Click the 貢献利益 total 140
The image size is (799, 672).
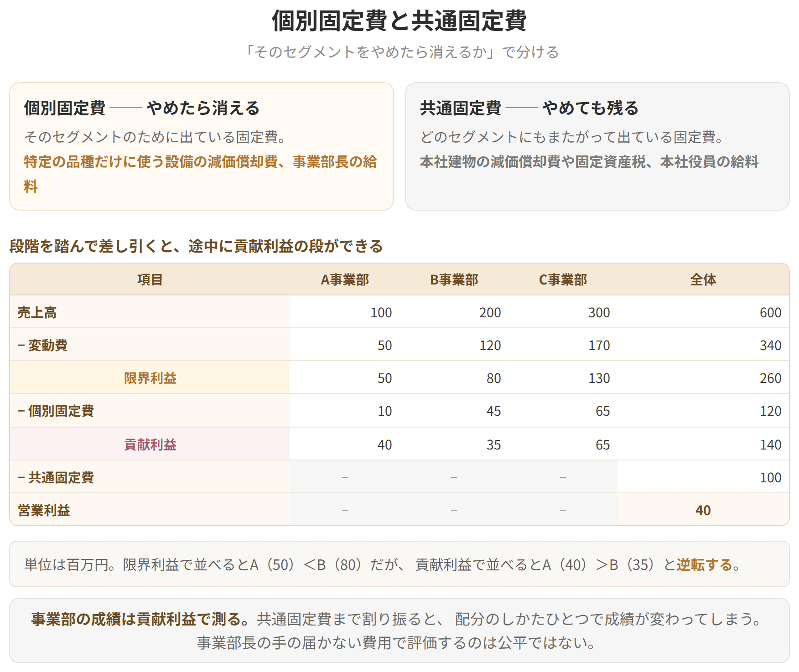coord(770,445)
